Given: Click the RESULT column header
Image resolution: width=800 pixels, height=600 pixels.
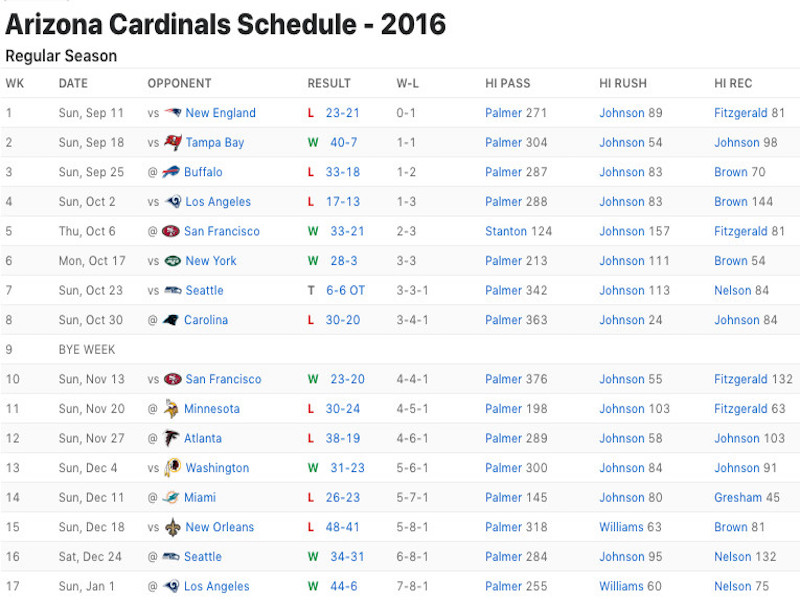Looking at the screenshot, I should (329, 83).
